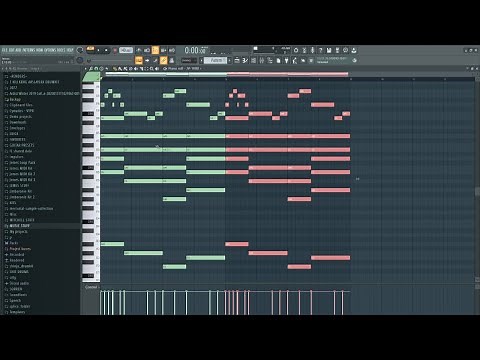
Task: Open the FILE menu
Action: [4, 50]
